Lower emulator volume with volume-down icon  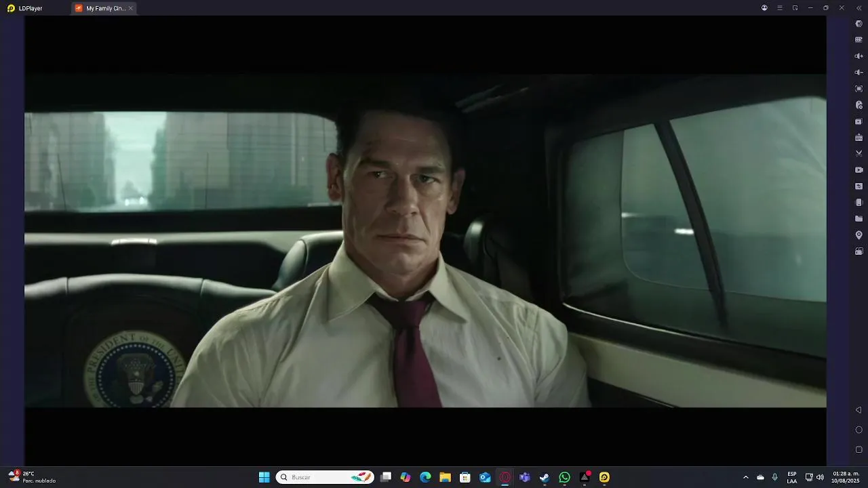coord(859,73)
